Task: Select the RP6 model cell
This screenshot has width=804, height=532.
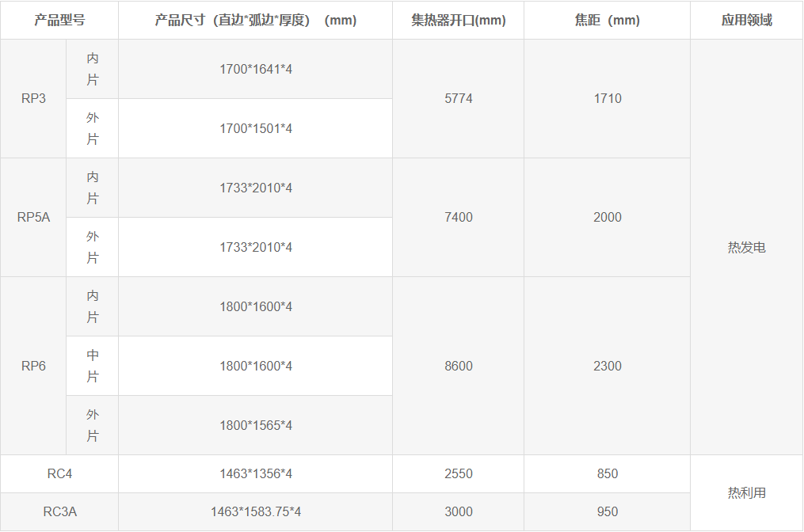Action: point(33,366)
